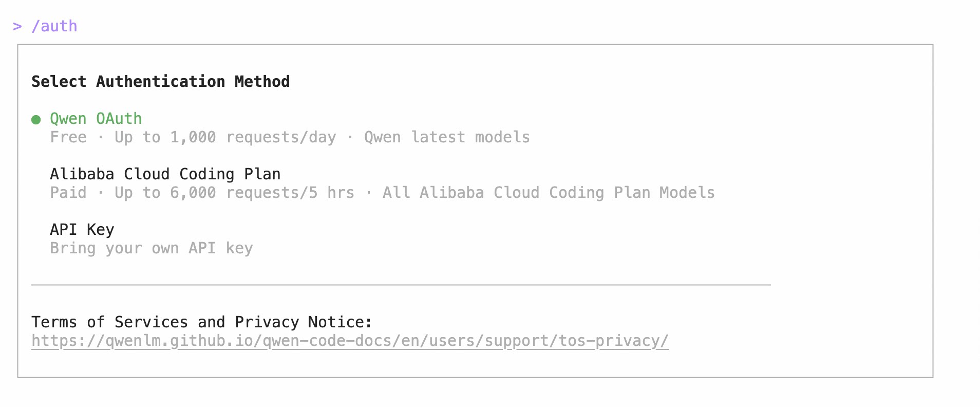Screen dimensions: 980x407
Task: Click 'Up to 1,000 requests/day' text
Action: 225,137
